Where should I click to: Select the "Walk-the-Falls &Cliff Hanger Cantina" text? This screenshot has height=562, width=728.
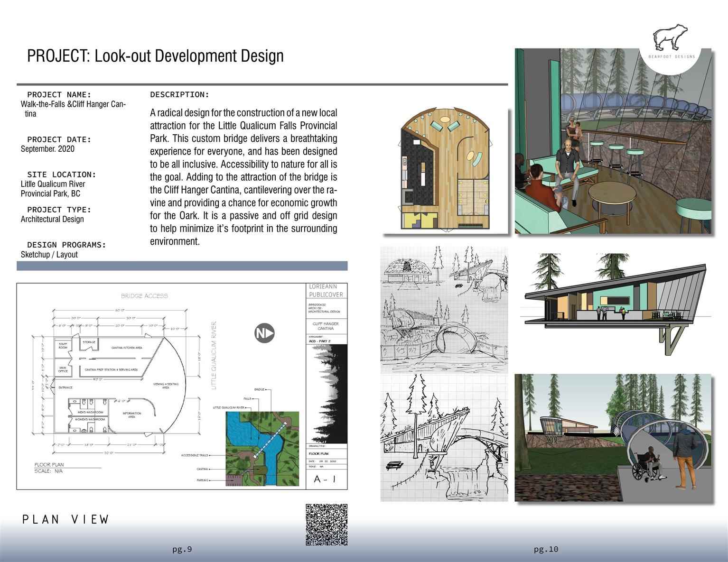(73, 109)
